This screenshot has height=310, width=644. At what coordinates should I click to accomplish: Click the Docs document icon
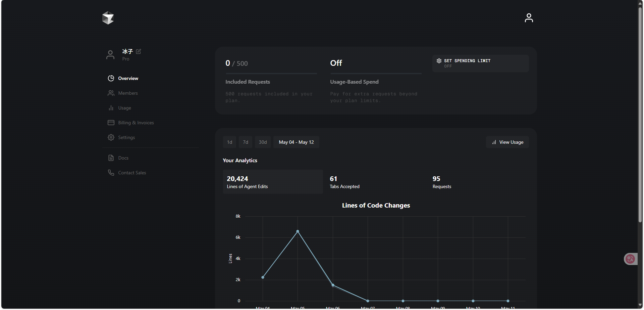(x=111, y=158)
